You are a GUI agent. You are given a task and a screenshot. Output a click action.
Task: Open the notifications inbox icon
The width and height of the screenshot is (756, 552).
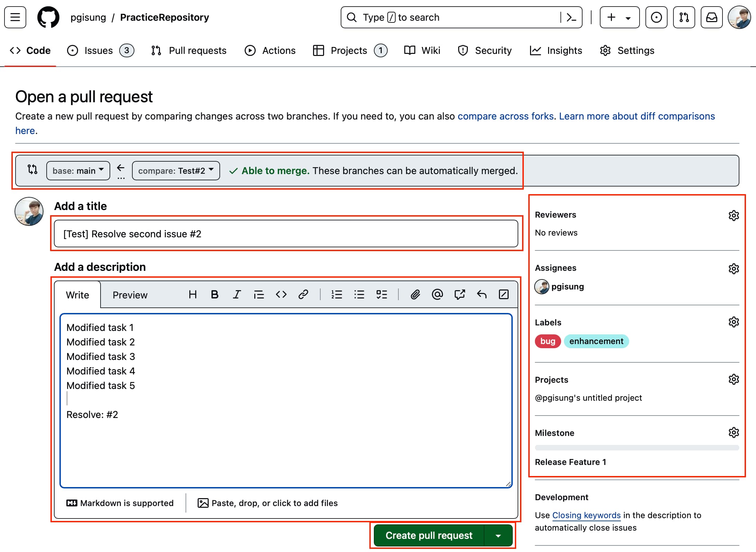click(712, 17)
